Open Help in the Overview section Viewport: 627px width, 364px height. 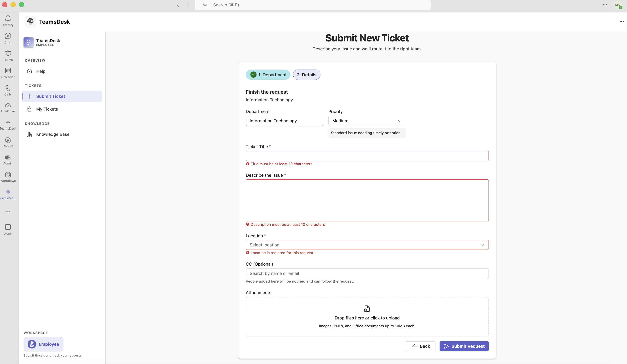62,71
